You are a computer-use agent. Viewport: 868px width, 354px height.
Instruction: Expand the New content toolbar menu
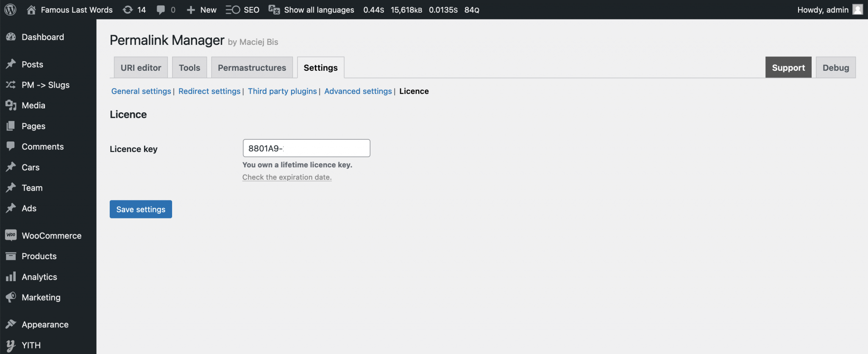[202, 10]
